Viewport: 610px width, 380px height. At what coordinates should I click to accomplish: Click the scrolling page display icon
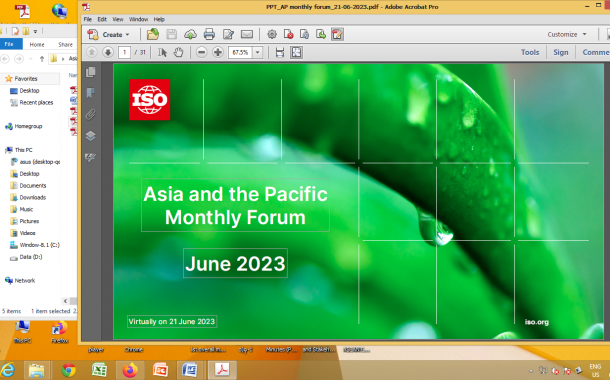click(279, 52)
